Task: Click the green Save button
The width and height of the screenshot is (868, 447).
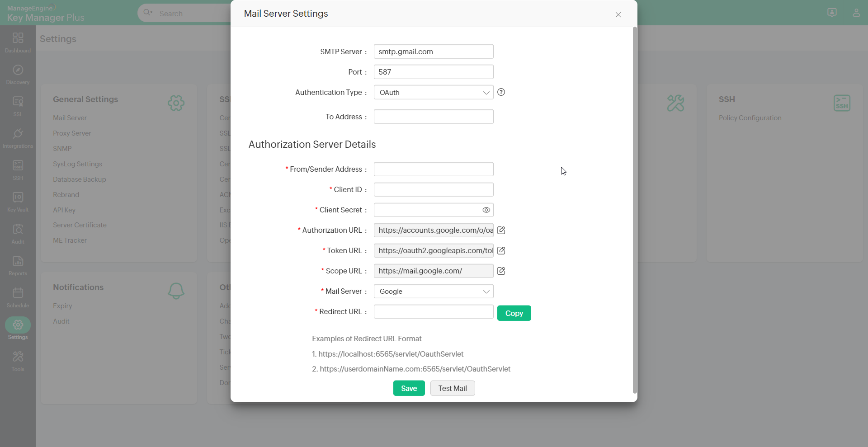Action: (409, 388)
